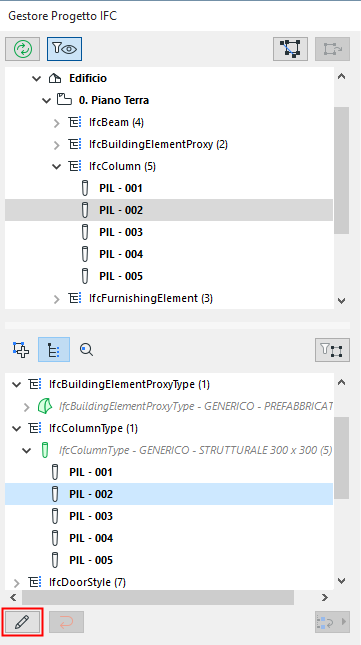Click IfcDoorStyle group list icon

pos(34,582)
